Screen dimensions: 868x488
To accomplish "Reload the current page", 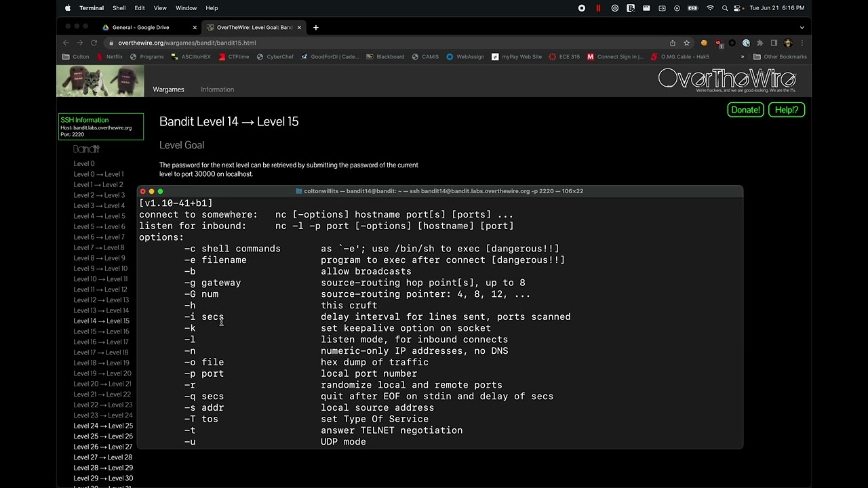I will tap(94, 43).
